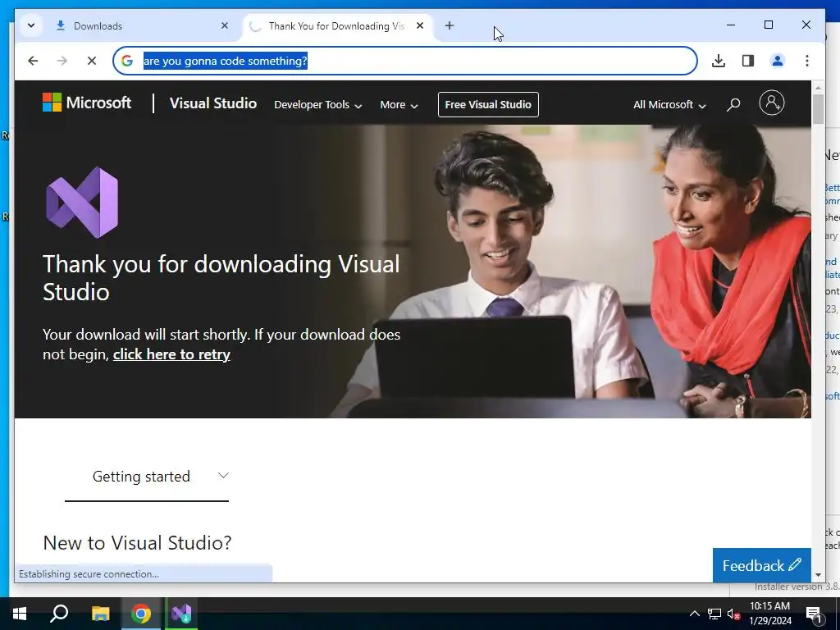
Task: Open the Chrome downloads tray icon
Action: coord(719,61)
